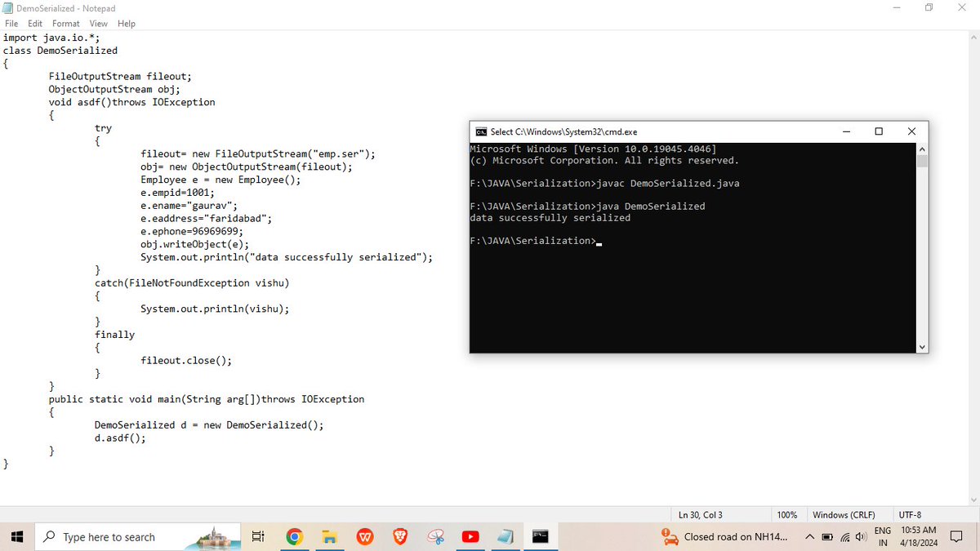The height and width of the screenshot is (551, 980).
Task: Click the line 'e.eaddress="faridabad";'
Action: 207,219
